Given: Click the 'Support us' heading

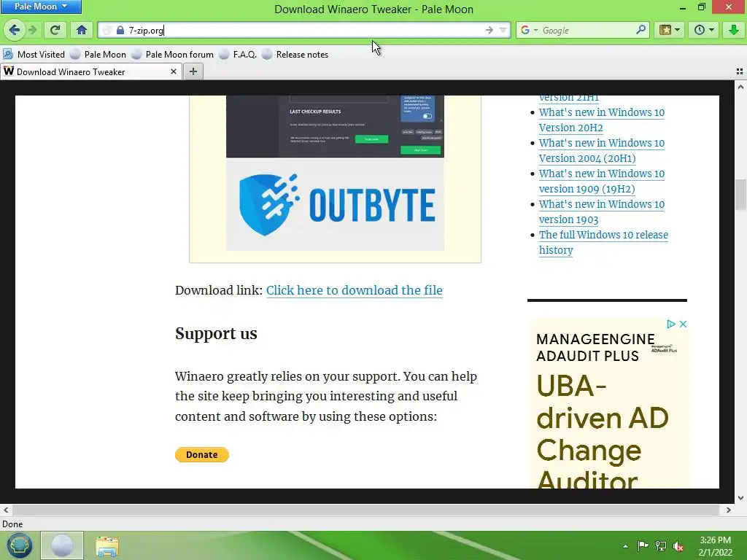Looking at the screenshot, I should tap(216, 333).
